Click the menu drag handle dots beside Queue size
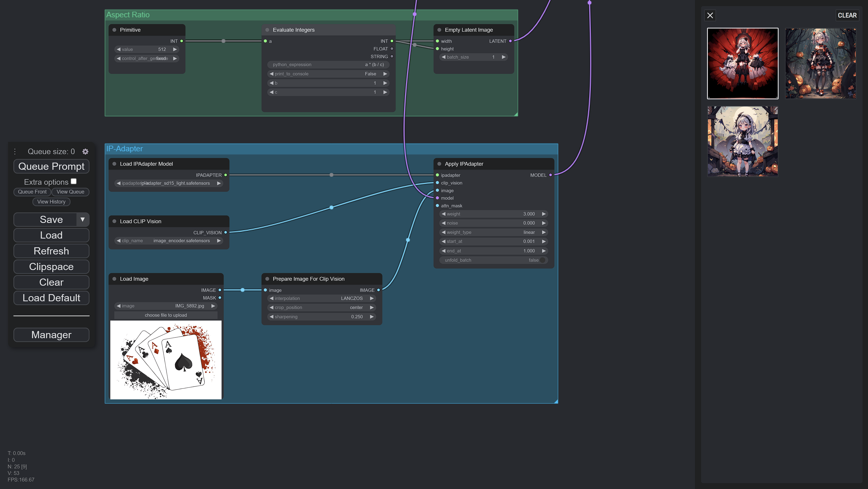The image size is (868, 489). 15,151
